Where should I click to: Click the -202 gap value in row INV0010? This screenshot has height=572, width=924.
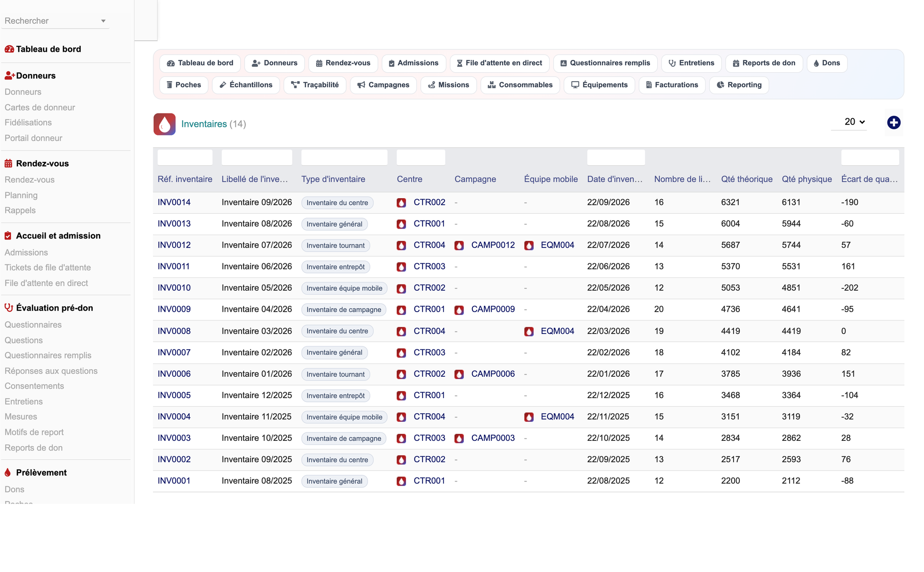click(x=849, y=288)
